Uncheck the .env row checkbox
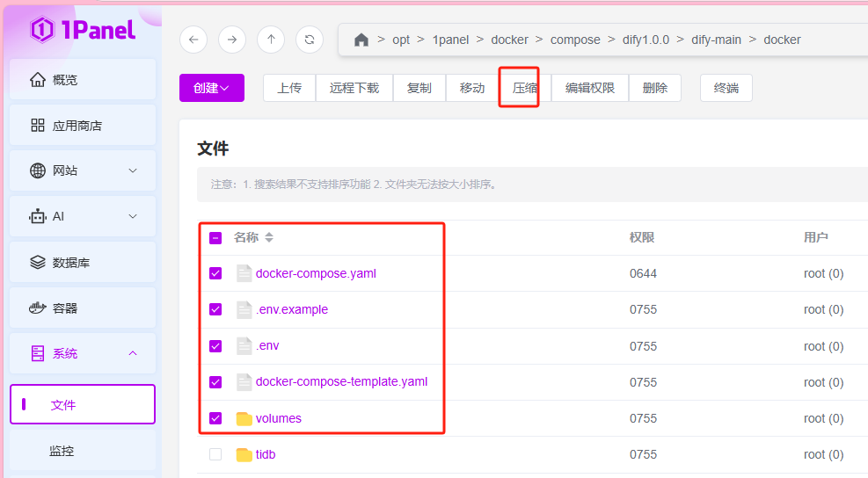 tap(215, 346)
